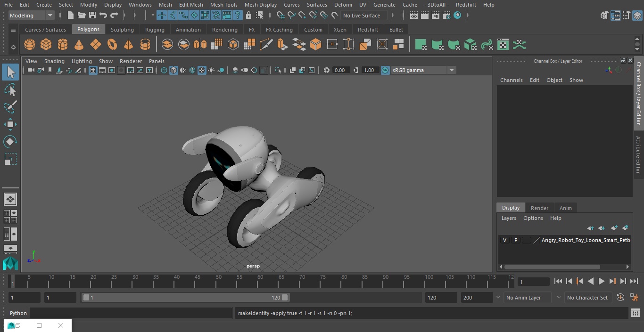
Task: Go to the end of playback range
Action: 634,281
